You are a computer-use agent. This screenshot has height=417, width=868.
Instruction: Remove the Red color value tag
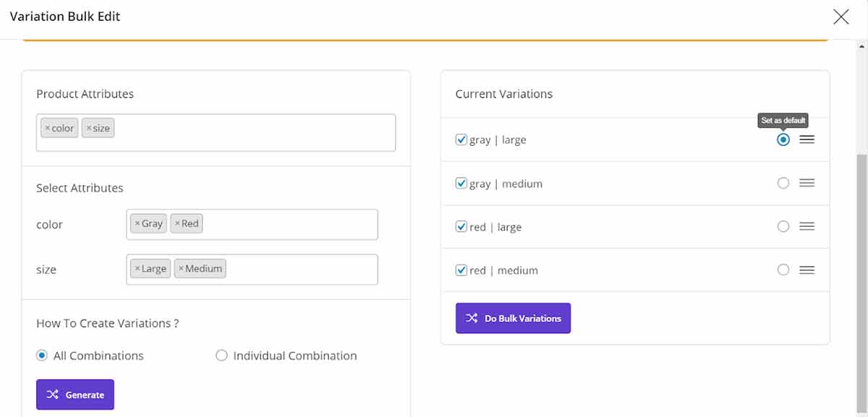(178, 224)
